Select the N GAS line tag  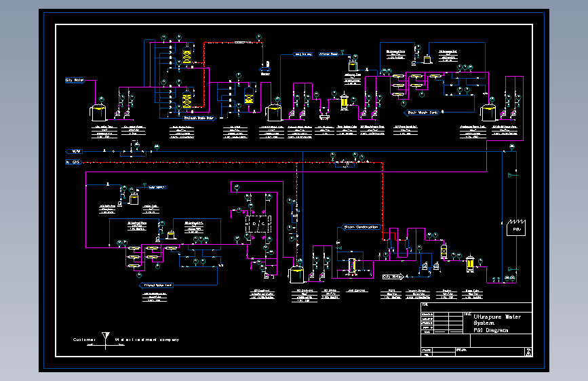coord(73,162)
